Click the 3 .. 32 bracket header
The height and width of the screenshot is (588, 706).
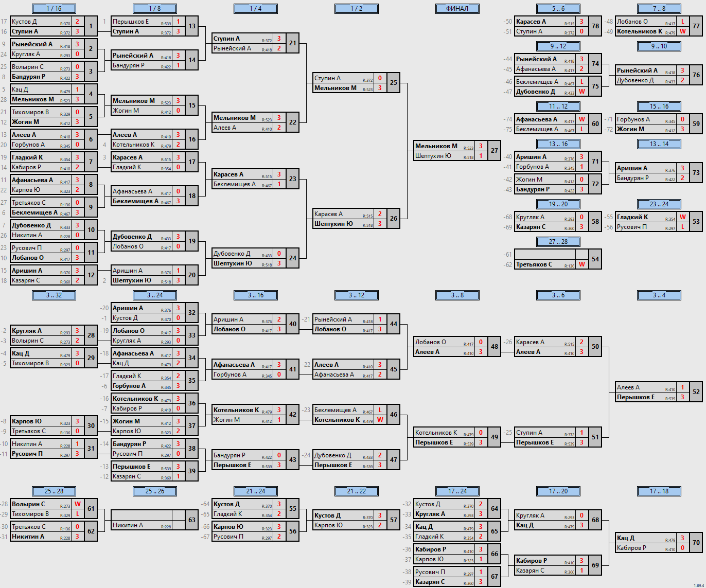pyautogui.click(x=54, y=295)
